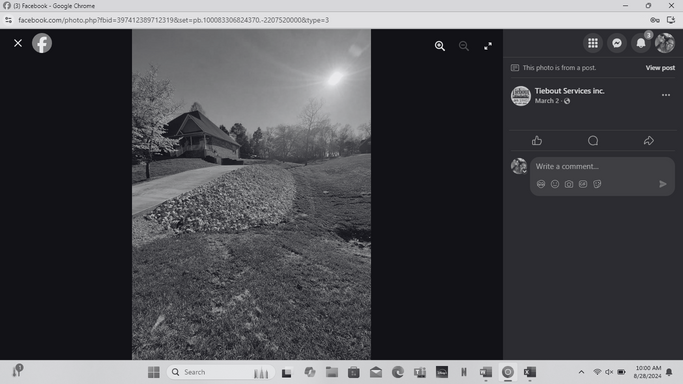Viewport: 683px width, 384px height.
Task: Like the Tiebout Services photo
Action: point(537,141)
